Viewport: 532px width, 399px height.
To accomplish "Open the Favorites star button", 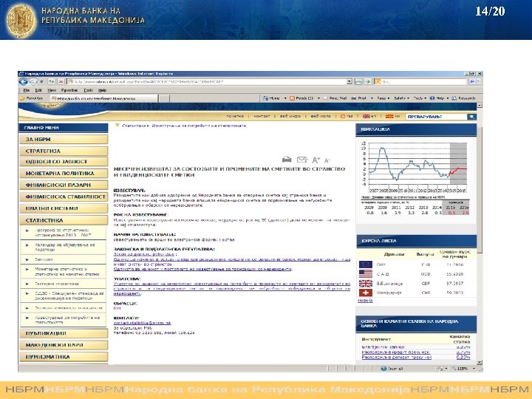I will (32, 98).
